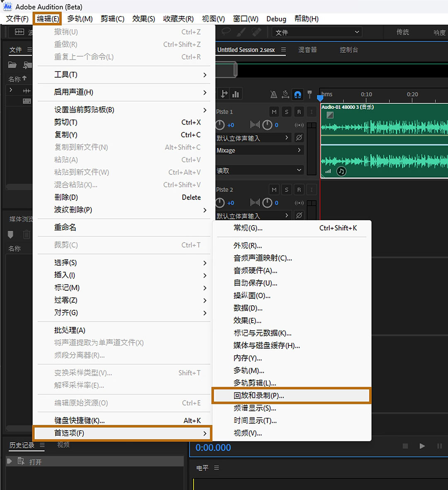This screenshot has width=448, height=490.
Task: Adjust Piste 1 volume knob
Action: [x=220, y=125]
